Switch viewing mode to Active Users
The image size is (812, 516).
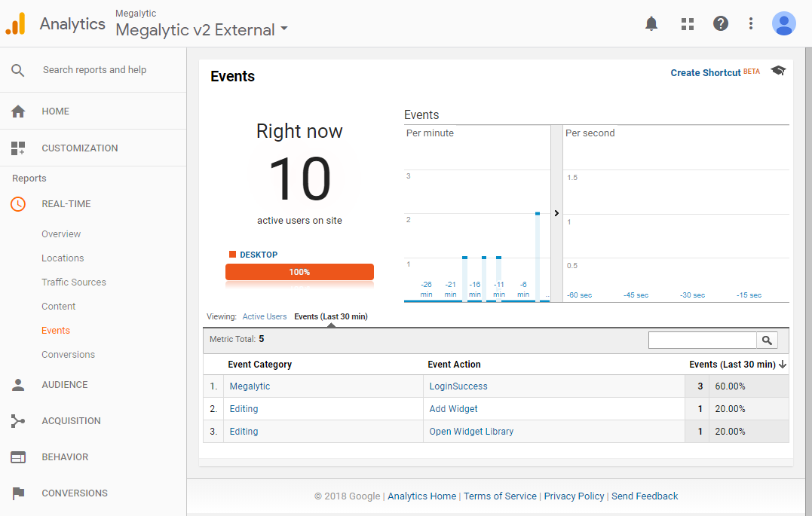pyautogui.click(x=264, y=316)
